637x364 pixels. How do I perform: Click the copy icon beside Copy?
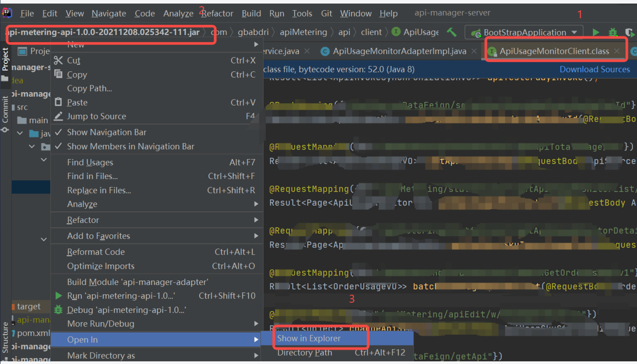tap(58, 74)
